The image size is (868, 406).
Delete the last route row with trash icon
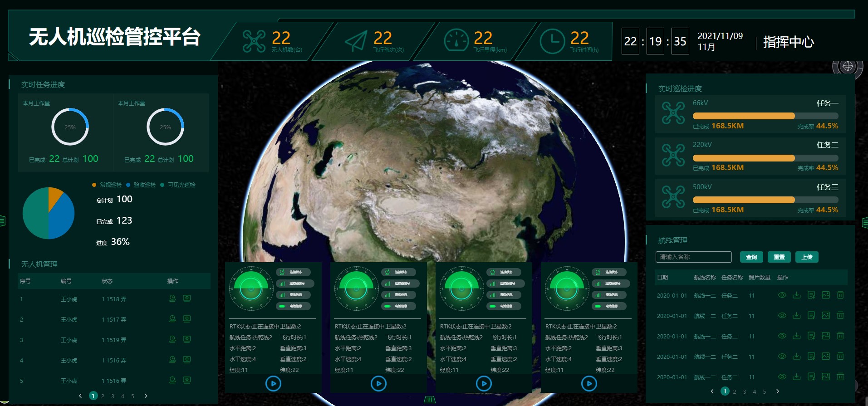pos(840,377)
